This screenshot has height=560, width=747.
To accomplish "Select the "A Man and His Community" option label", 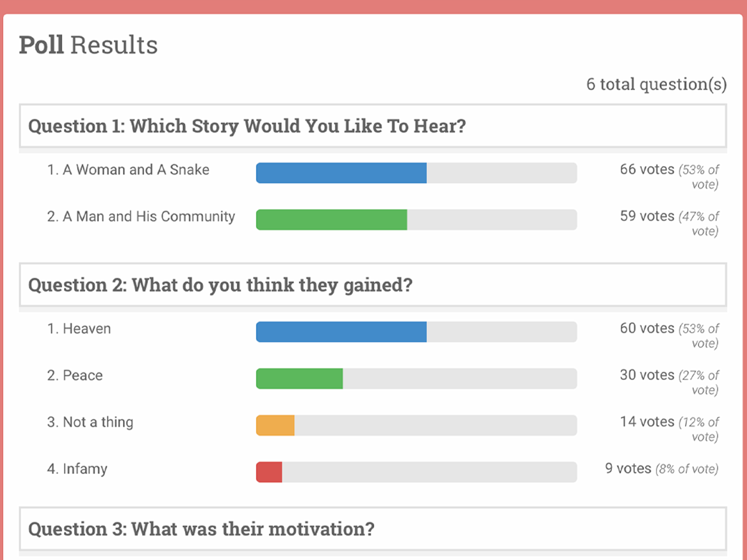I will coord(141,216).
